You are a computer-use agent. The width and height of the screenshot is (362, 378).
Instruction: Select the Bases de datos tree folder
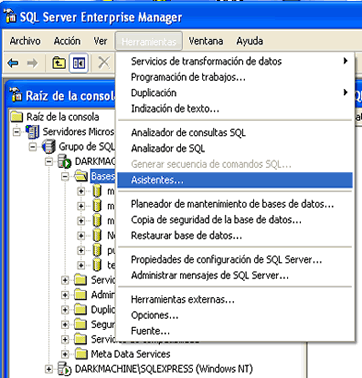pyautogui.click(x=103, y=176)
